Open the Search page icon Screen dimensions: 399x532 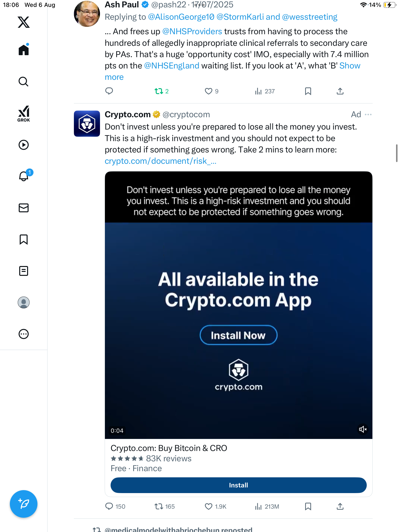24,82
